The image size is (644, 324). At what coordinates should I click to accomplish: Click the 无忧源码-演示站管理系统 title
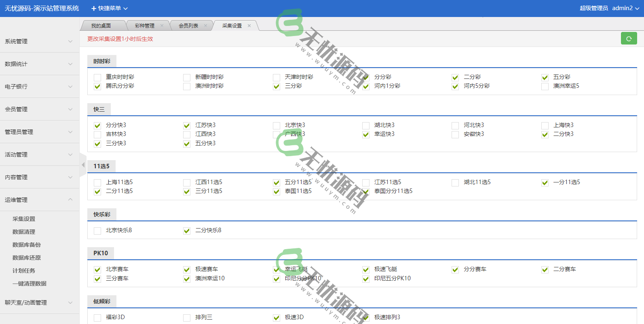pyautogui.click(x=42, y=8)
